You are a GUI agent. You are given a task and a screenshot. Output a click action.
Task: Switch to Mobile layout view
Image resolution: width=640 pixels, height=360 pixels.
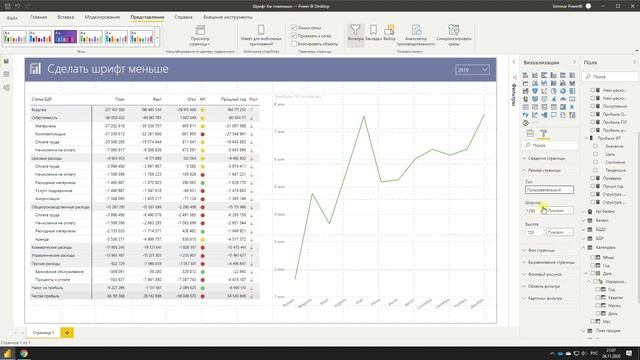[261, 35]
